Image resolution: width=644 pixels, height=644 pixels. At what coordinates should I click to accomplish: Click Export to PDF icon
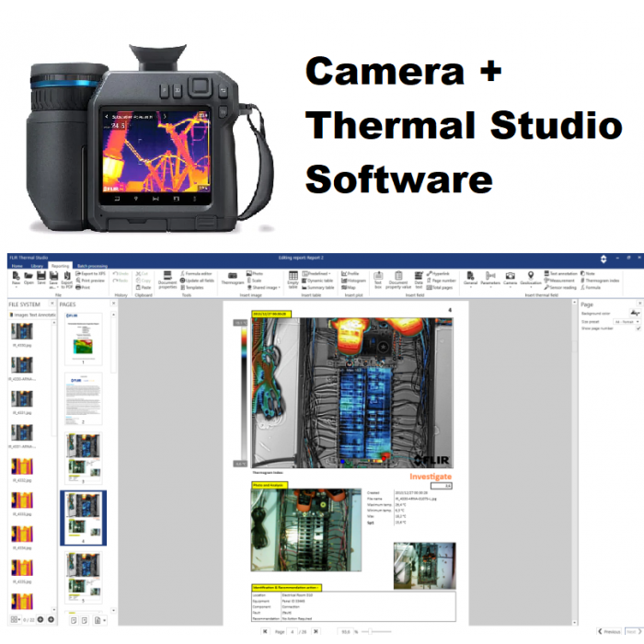tap(66, 276)
